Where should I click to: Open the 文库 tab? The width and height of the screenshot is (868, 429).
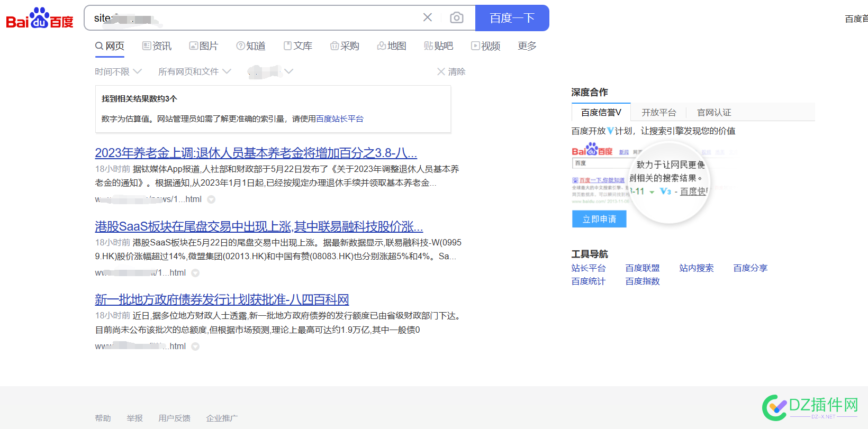[298, 46]
